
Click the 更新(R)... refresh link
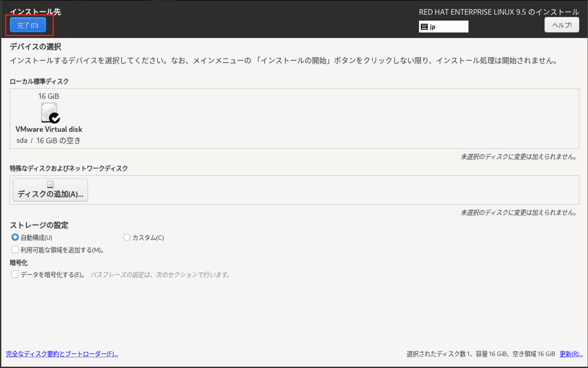tap(571, 354)
